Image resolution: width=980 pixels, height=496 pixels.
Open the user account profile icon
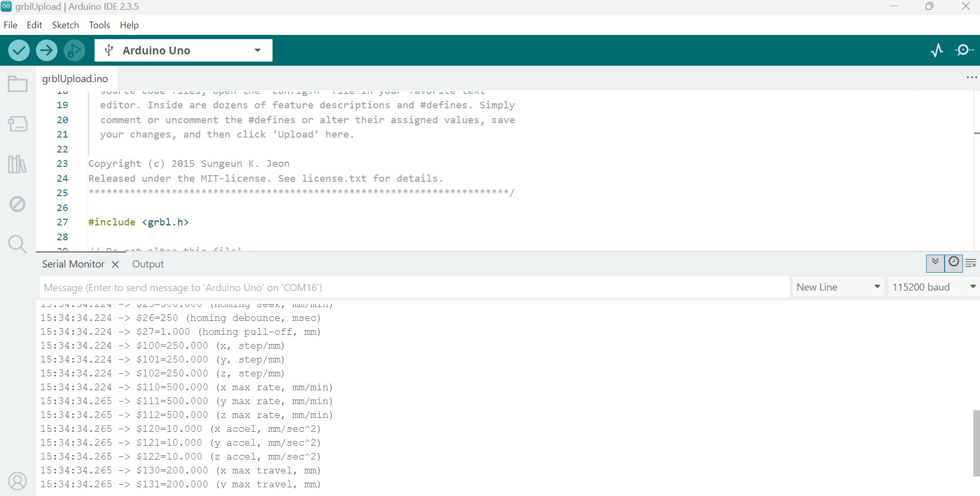click(17, 482)
